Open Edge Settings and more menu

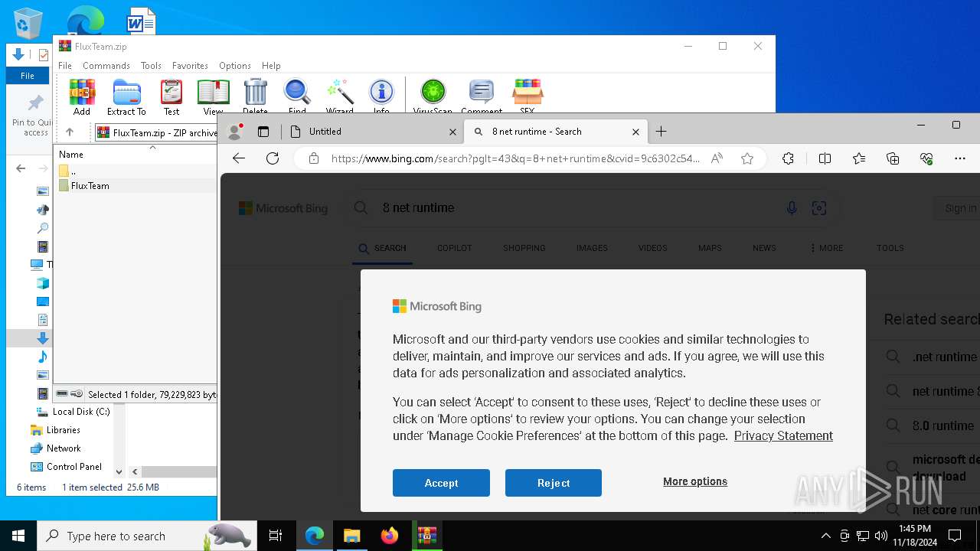(960, 158)
